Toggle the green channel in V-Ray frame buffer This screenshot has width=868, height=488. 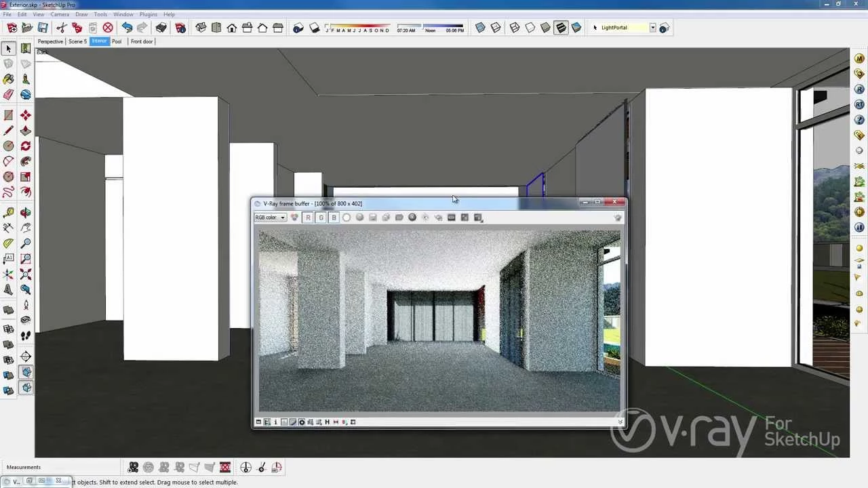tap(321, 218)
